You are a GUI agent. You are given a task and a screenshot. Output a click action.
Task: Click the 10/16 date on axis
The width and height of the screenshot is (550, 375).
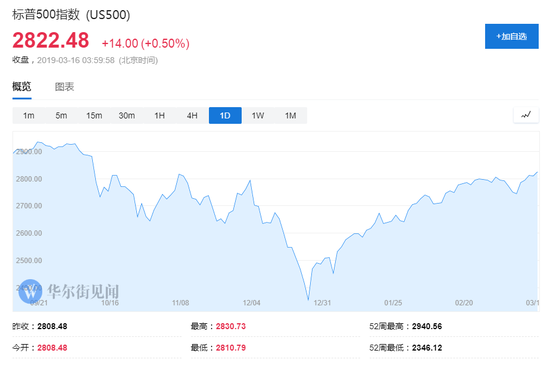tap(110, 303)
